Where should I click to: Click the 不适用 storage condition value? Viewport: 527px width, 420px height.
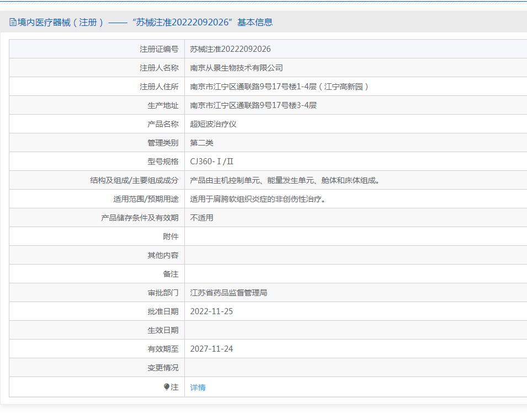pyautogui.click(x=201, y=218)
